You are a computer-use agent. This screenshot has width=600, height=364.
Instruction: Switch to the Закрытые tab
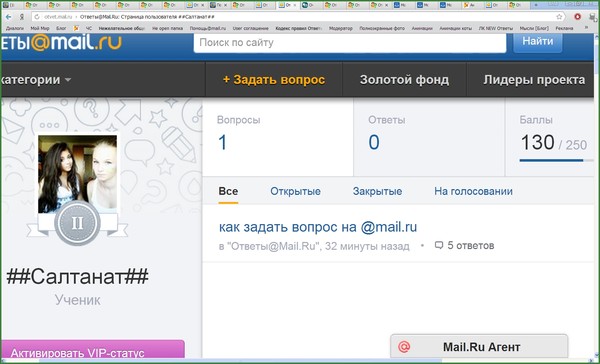377,191
